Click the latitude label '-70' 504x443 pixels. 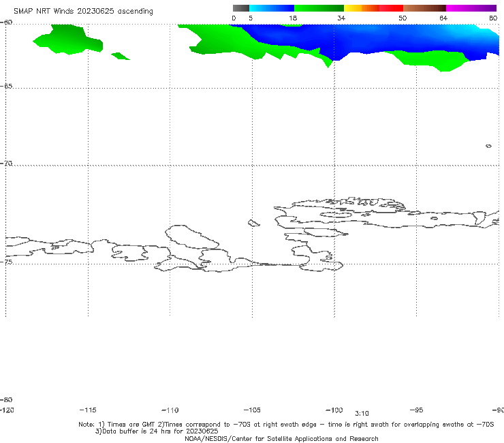(x=6, y=164)
